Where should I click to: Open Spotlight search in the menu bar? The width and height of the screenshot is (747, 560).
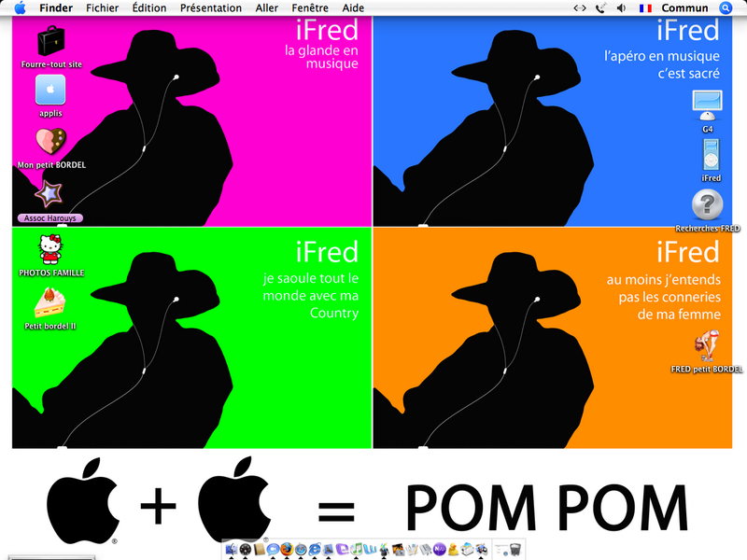pos(726,7)
